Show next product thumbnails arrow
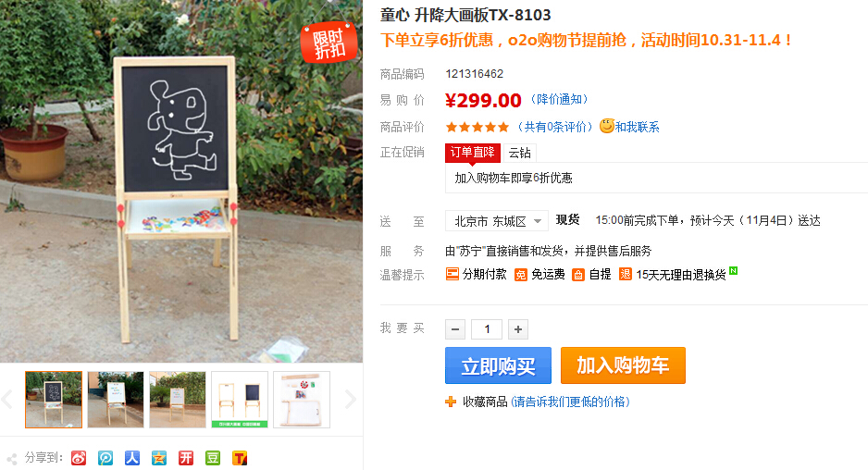 tap(351, 399)
